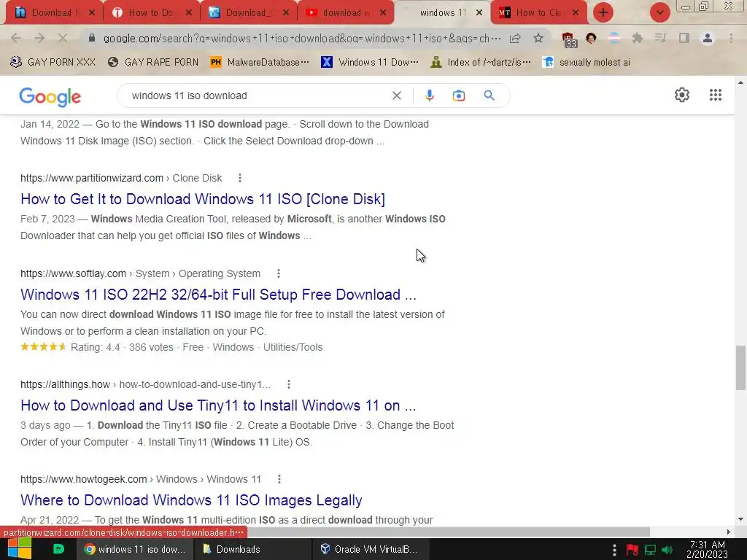The width and height of the screenshot is (747, 560).
Task: Open a new tab with the plus button
Action: tap(603, 12)
